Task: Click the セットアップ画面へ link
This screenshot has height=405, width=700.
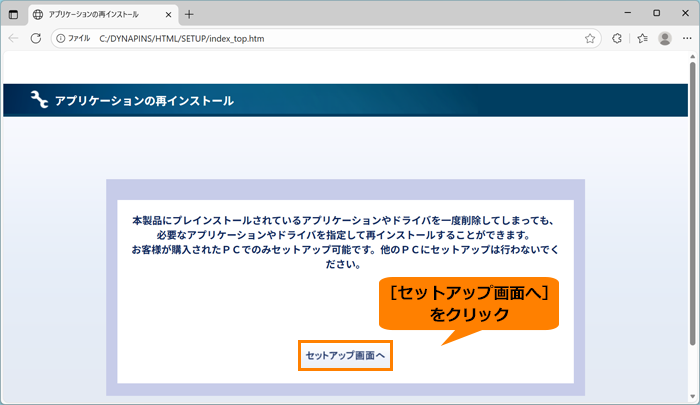Action: pos(345,355)
